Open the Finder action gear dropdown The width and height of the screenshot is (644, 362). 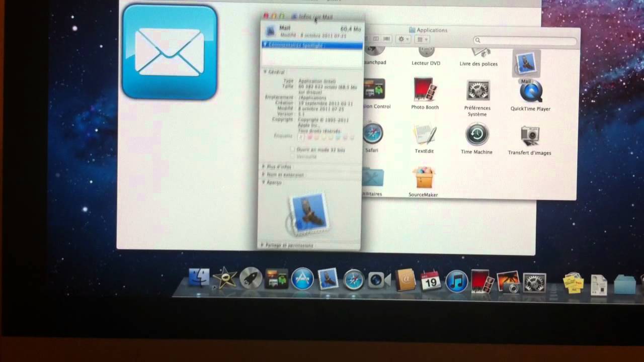coord(403,39)
